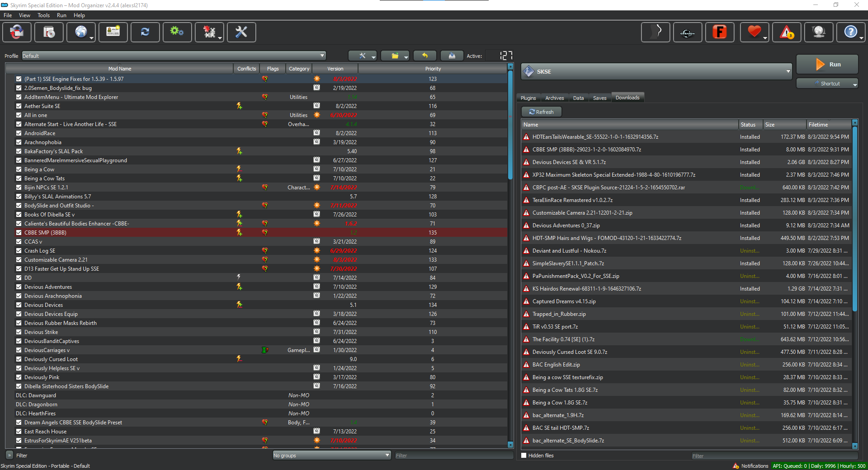Open settings wrench and screwdriver icon
This screenshot has height=470, width=868.
(241, 32)
